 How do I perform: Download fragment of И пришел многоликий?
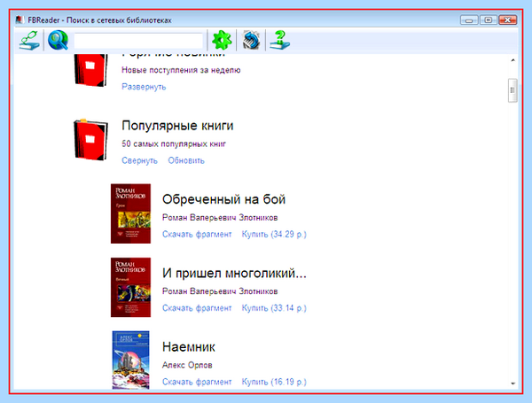pos(197,308)
